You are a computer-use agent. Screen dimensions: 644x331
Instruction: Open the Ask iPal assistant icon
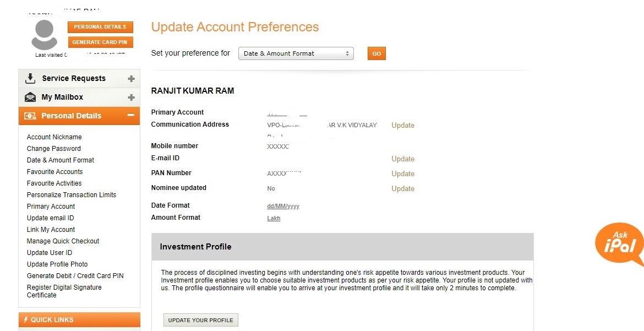(619, 244)
